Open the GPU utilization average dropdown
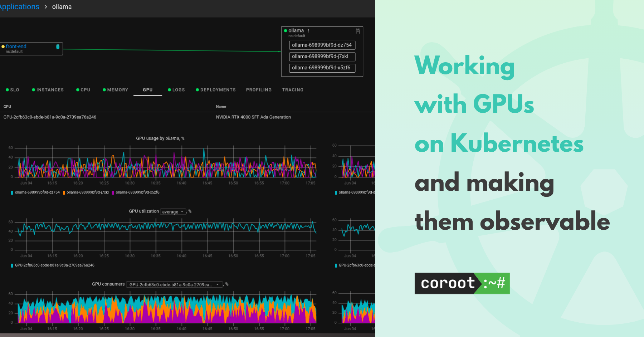Viewport: 644px width, 337px height. tap(173, 212)
